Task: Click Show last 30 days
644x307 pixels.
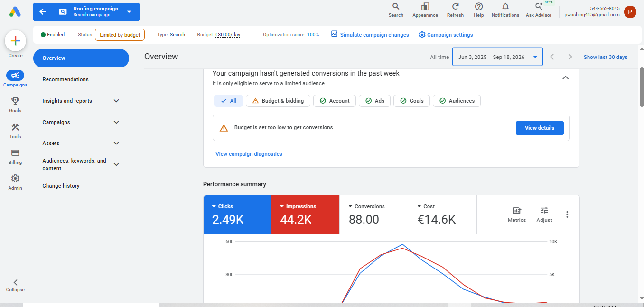Action: coord(606,57)
